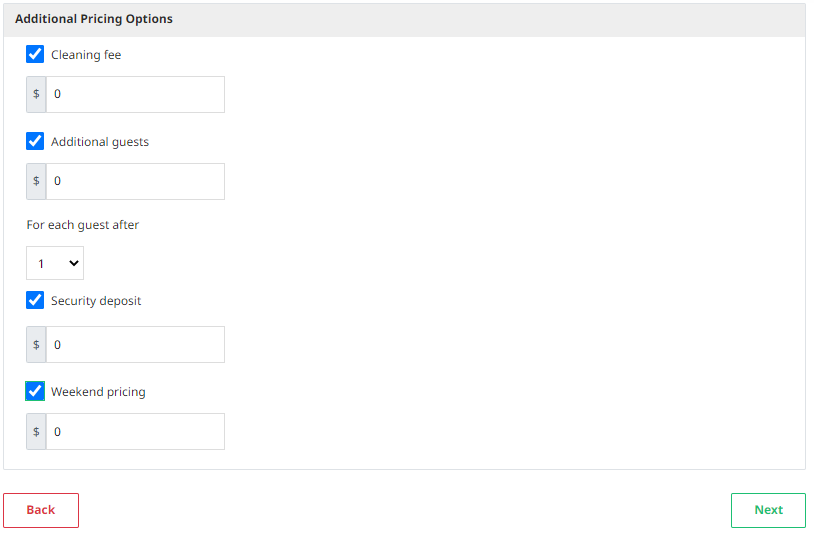The width and height of the screenshot is (814, 537).
Task: Select the Security deposit amount input
Action: [x=135, y=345]
